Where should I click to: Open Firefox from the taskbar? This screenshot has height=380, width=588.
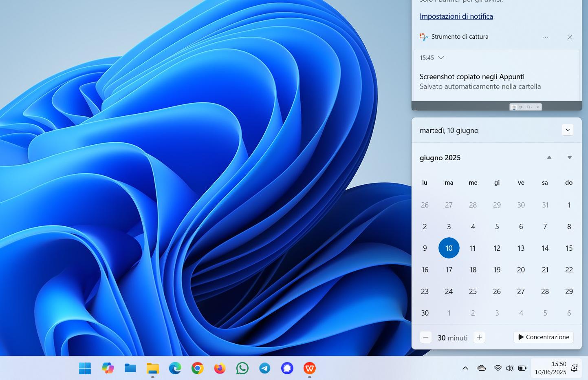220,369
